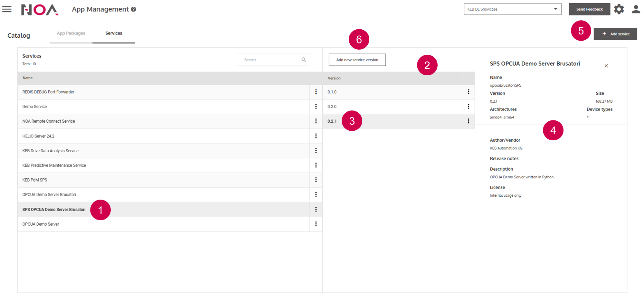Open the hamburger navigation menu

[x=7, y=9]
